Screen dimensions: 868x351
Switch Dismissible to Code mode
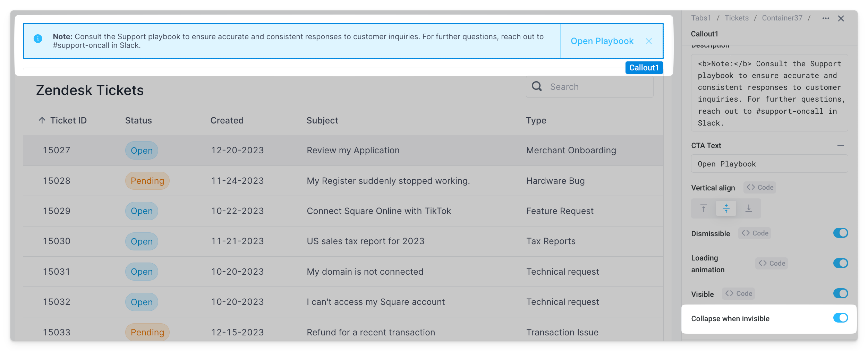tap(755, 233)
